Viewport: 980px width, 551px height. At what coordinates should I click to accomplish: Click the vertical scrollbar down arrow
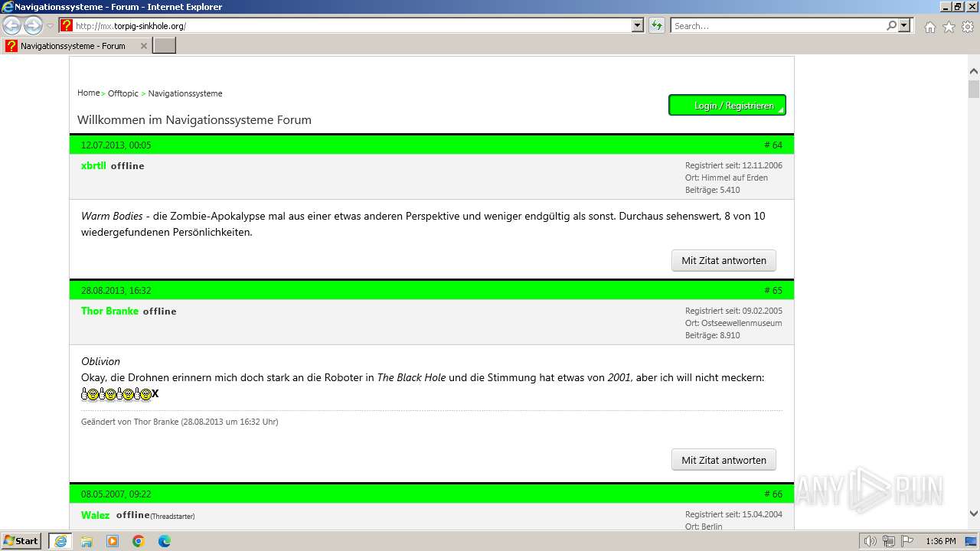tap(974, 514)
